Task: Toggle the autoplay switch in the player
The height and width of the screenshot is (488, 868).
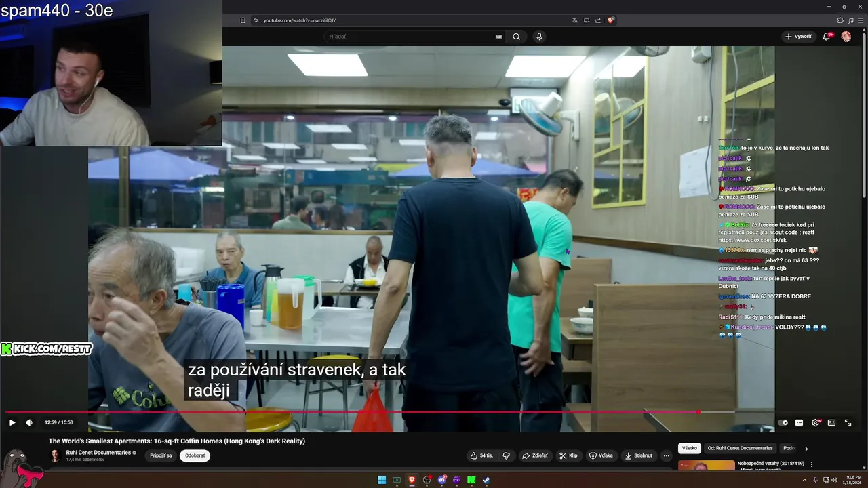Action: coord(783,422)
